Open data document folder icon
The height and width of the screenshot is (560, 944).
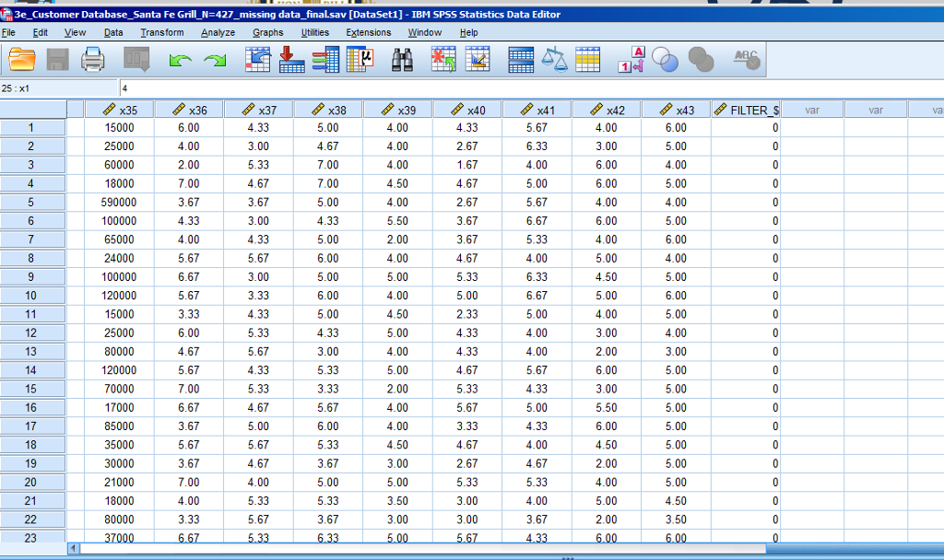point(22,60)
